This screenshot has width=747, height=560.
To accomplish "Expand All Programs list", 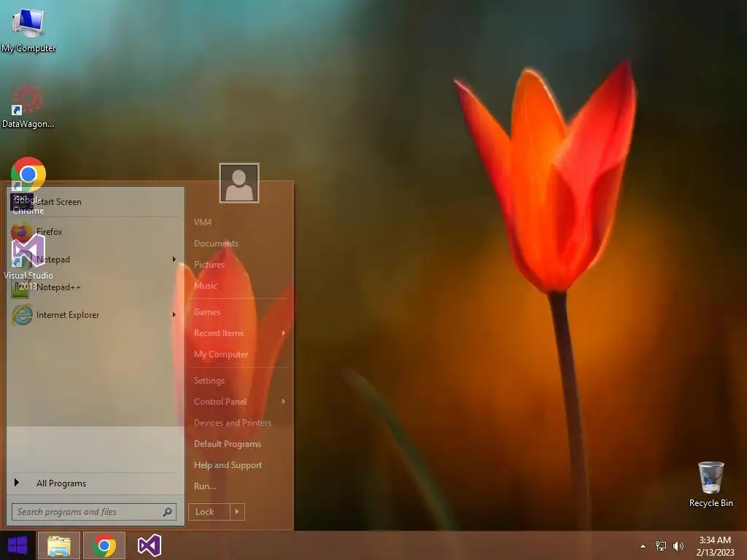I will [96, 483].
